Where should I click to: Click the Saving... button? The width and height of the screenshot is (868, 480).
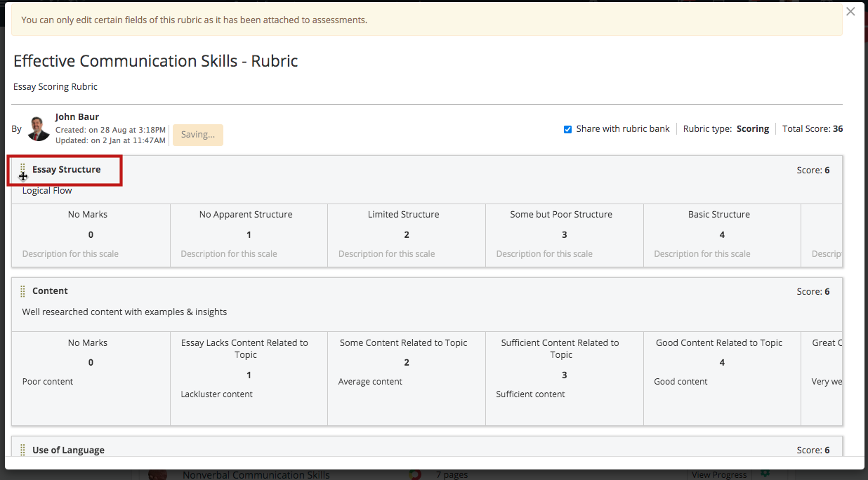point(198,135)
